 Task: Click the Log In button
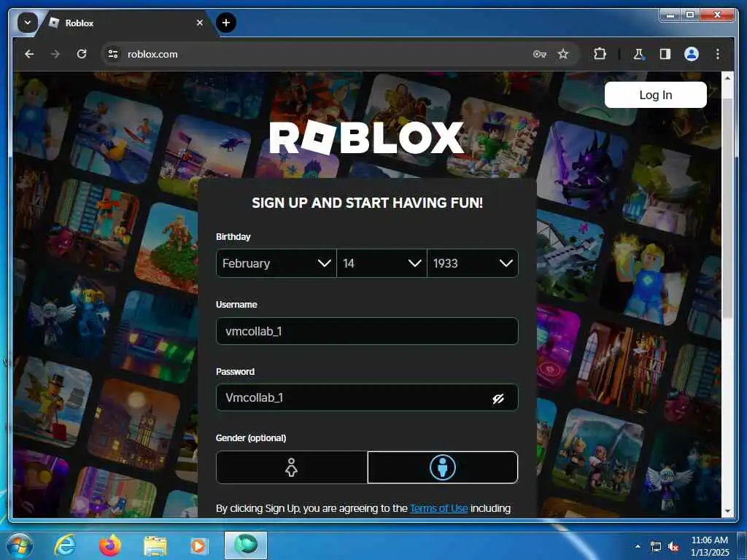pyautogui.click(x=656, y=95)
